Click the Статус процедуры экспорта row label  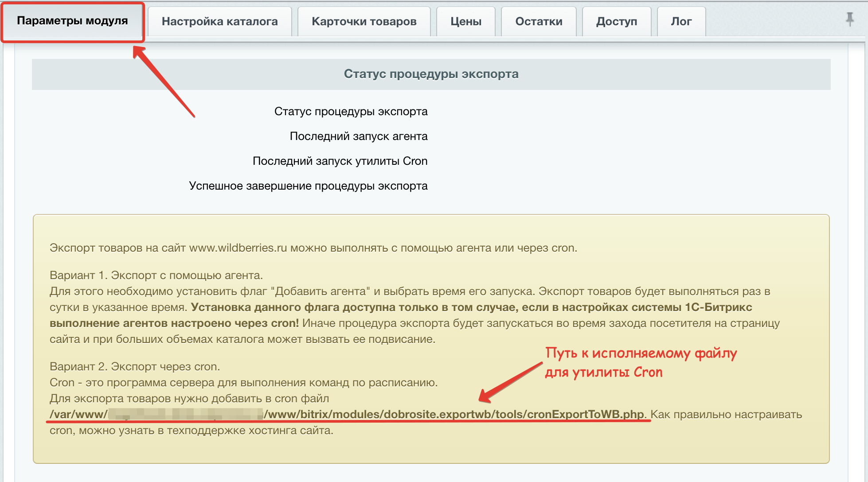point(351,111)
